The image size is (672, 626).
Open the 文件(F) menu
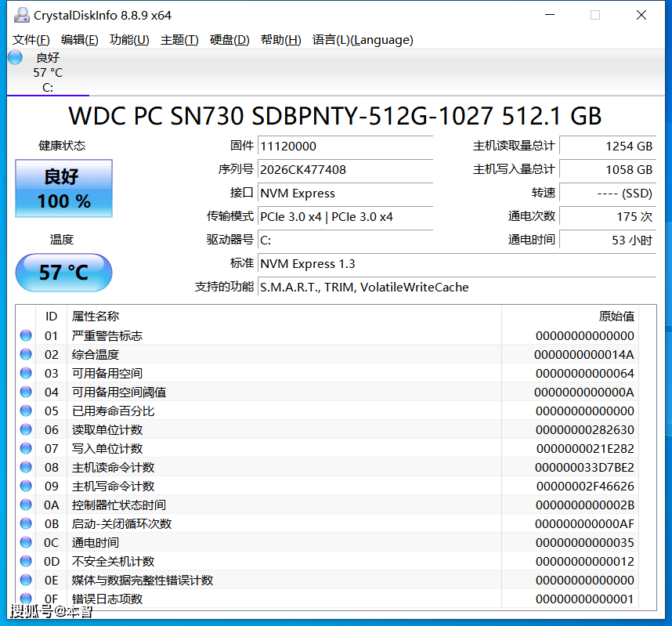tap(31, 40)
